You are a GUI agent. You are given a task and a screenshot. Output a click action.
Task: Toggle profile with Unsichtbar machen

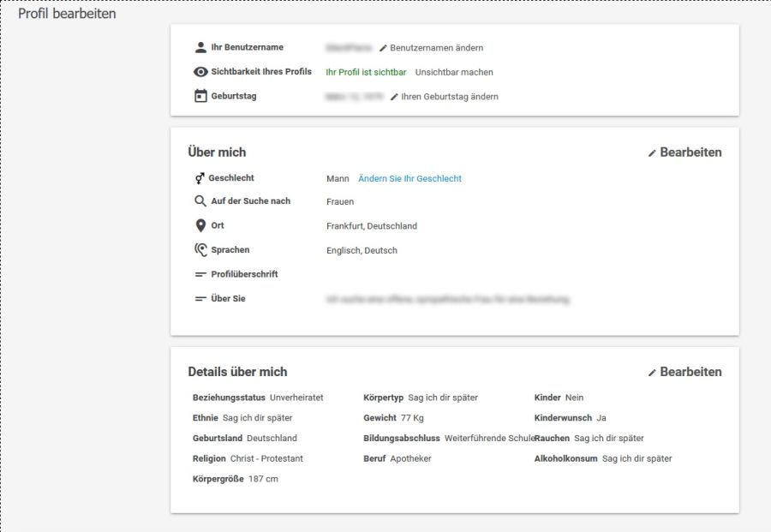tap(454, 73)
